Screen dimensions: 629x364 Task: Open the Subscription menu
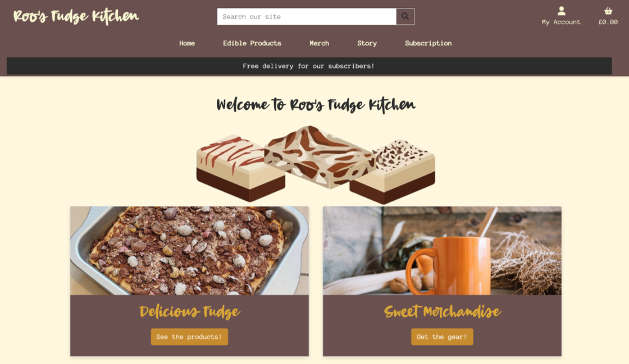point(428,43)
